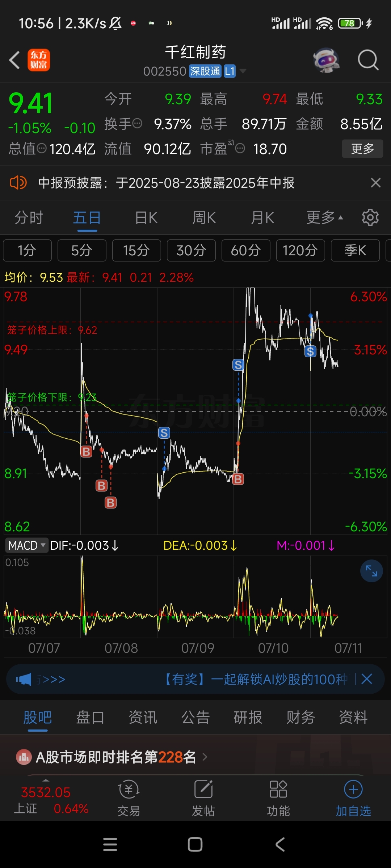
Task: Select the 五日 chart tab
Action: click(87, 218)
